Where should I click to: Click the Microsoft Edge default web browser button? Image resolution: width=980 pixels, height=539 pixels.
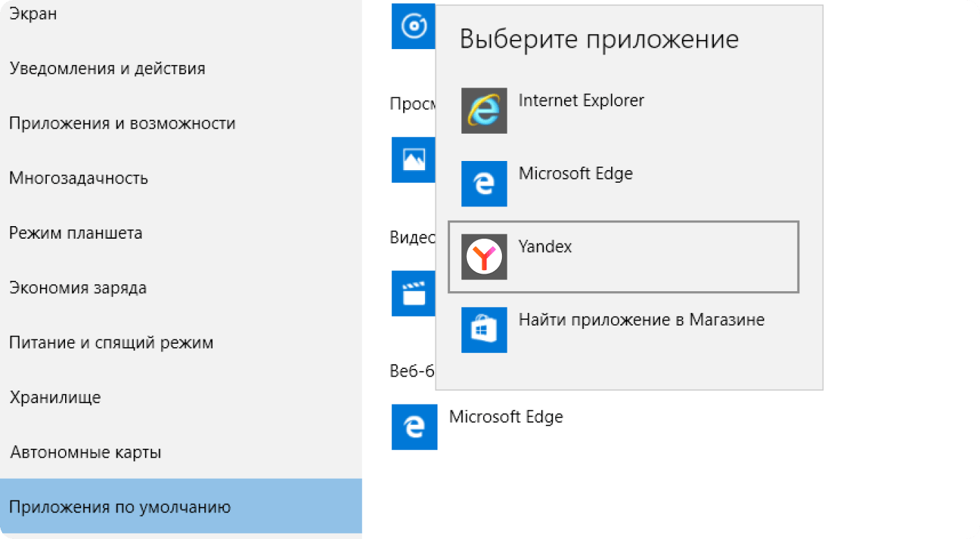tap(505, 418)
